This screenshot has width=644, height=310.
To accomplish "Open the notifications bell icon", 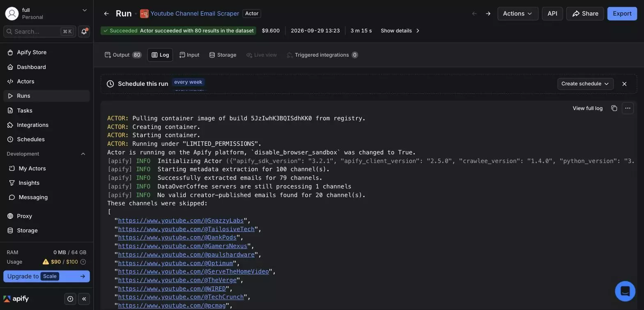I will (84, 32).
